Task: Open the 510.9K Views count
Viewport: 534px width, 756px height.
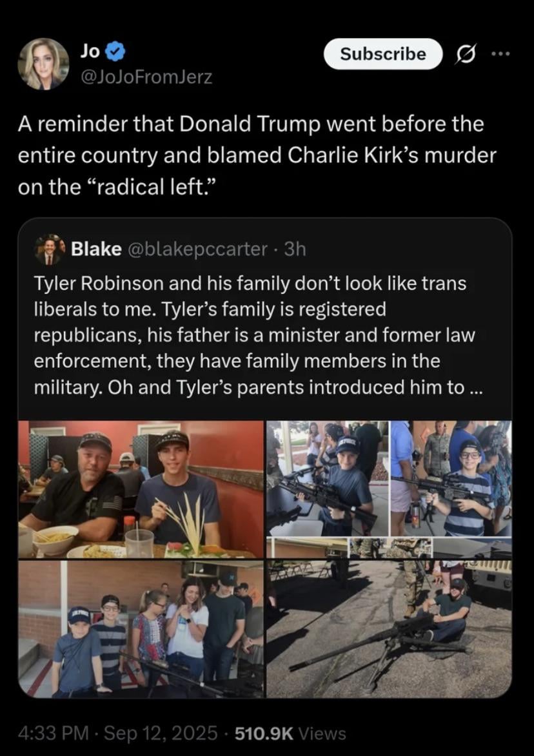Action: (x=290, y=733)
